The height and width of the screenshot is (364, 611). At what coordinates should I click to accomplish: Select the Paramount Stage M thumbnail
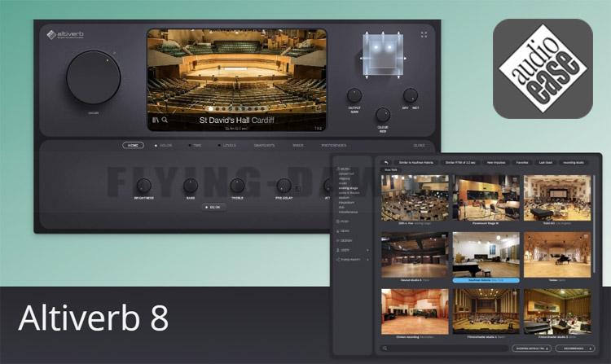[486, 198]
